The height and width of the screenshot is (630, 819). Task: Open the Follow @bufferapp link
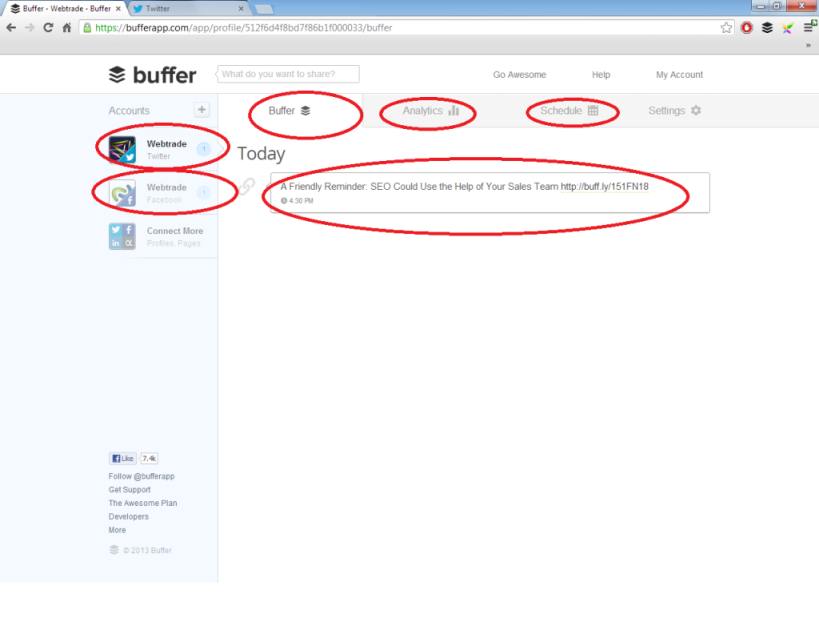pos(142,476)
